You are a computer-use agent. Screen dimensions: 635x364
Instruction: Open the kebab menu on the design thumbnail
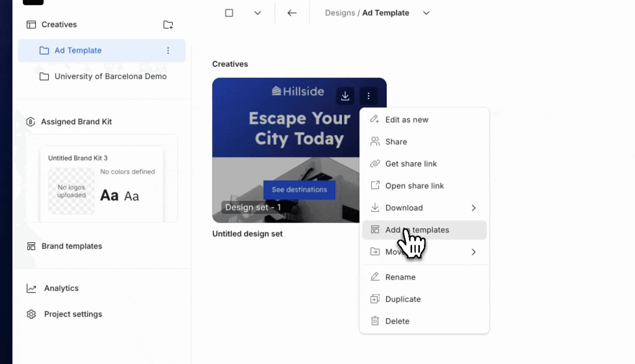[x=369, y=96]
